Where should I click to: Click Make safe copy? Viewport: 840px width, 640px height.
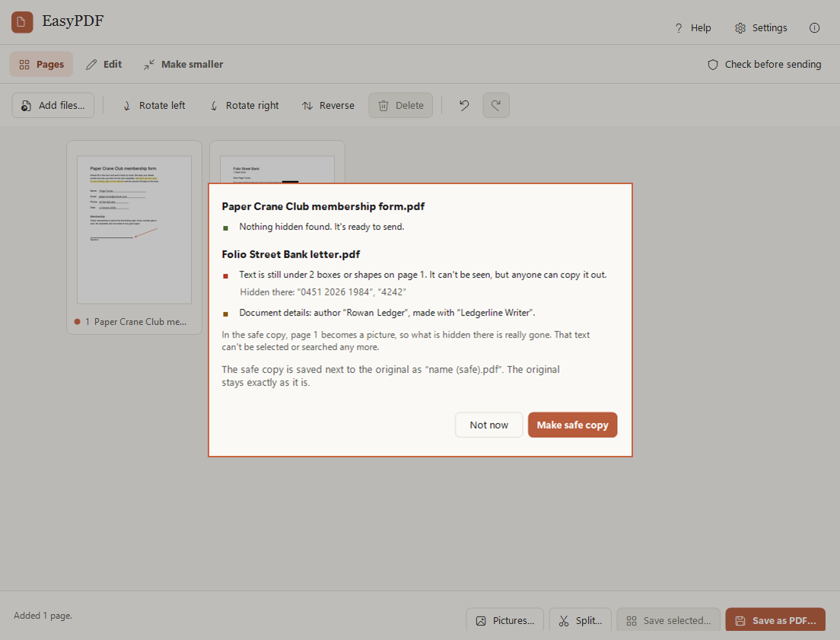(x=573, y=425)
